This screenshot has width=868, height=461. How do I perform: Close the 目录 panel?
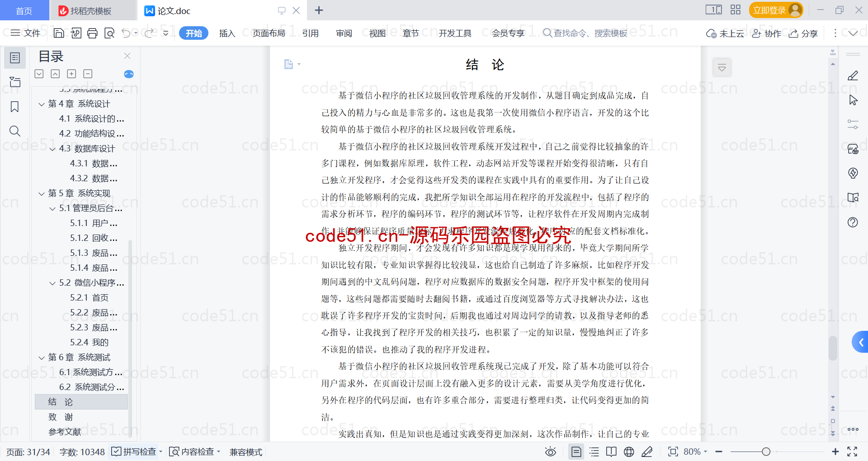tap(127, 56)
